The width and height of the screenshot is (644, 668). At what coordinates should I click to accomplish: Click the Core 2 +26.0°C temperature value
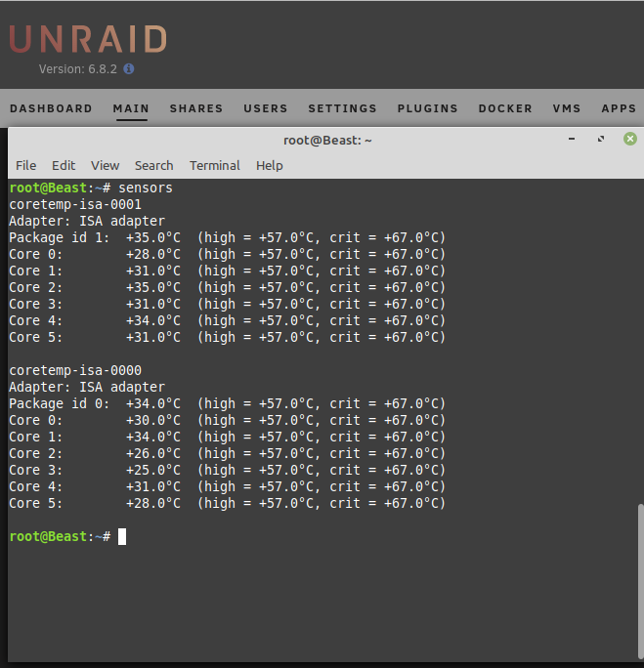coord(153,454)
